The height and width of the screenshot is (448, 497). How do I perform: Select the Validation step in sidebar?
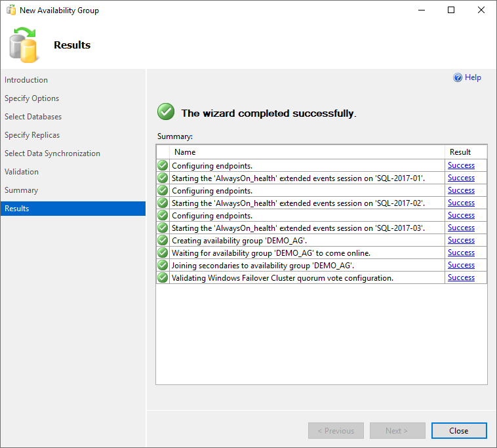(x=22, y=172)
